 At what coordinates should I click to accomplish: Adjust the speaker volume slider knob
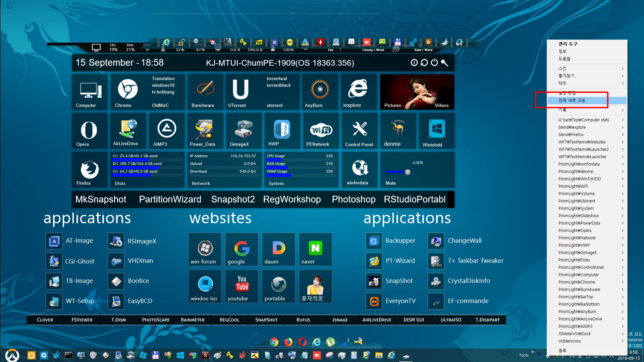click(x=408, y=172)
